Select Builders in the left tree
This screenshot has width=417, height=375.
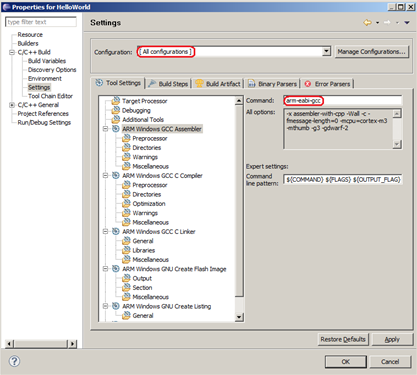pyautogui.click(x=28, y=43)
